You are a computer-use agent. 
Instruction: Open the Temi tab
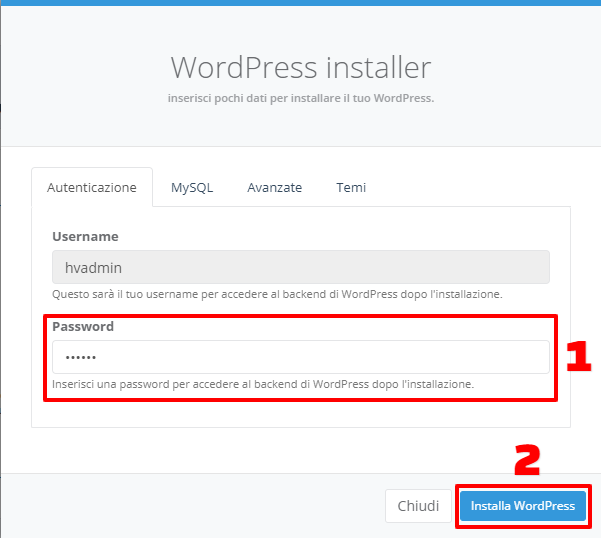pyautogui.click(x=351, y=187)
